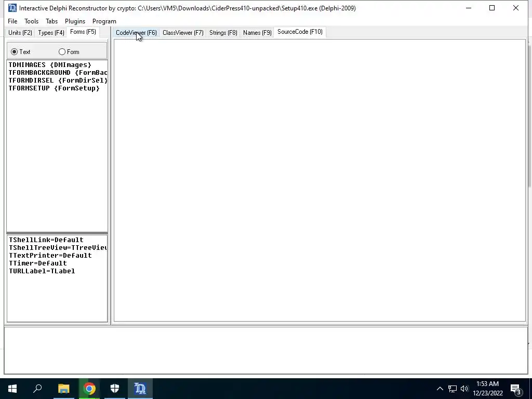
Task: Open the CodeViewer (F6) tab
Action: pos(136,33)
